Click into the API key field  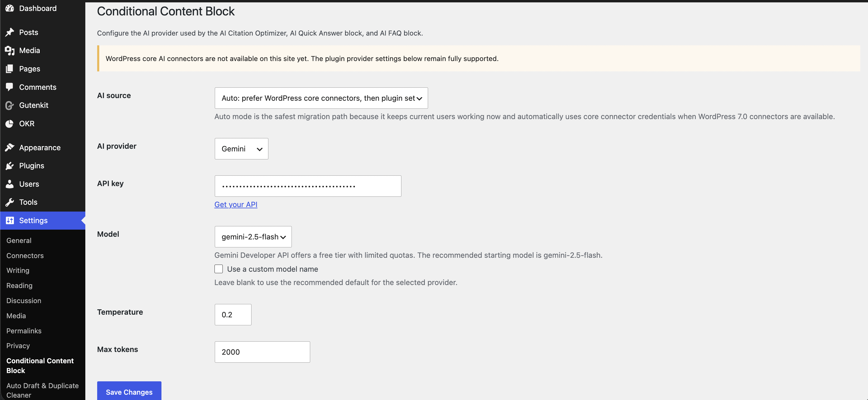pyautogui.click(x=308, y=186)
